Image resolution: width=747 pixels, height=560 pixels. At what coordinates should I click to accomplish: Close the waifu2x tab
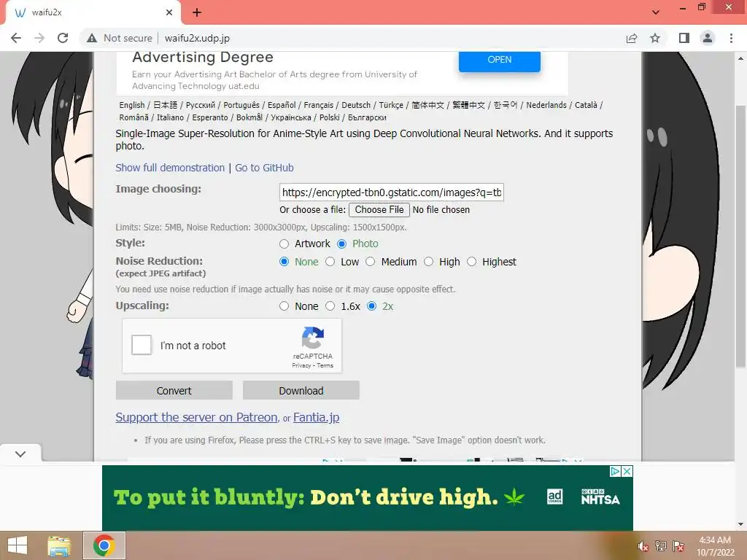click(x=169, y=12)
